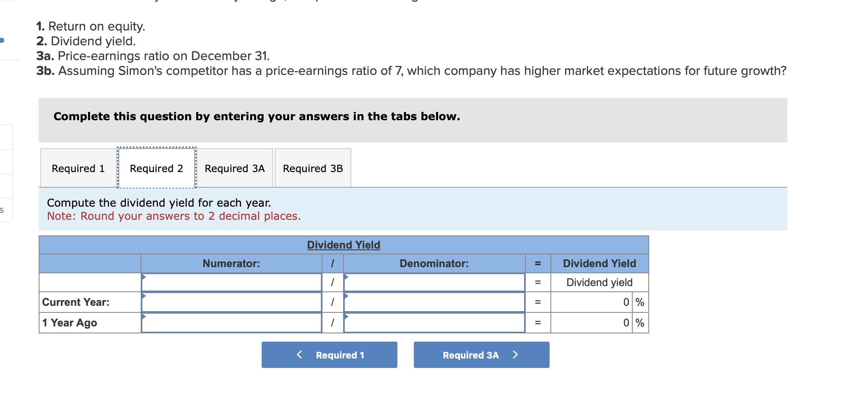Click the Required 1 back navigation button
868x412 pixels.
329,354
